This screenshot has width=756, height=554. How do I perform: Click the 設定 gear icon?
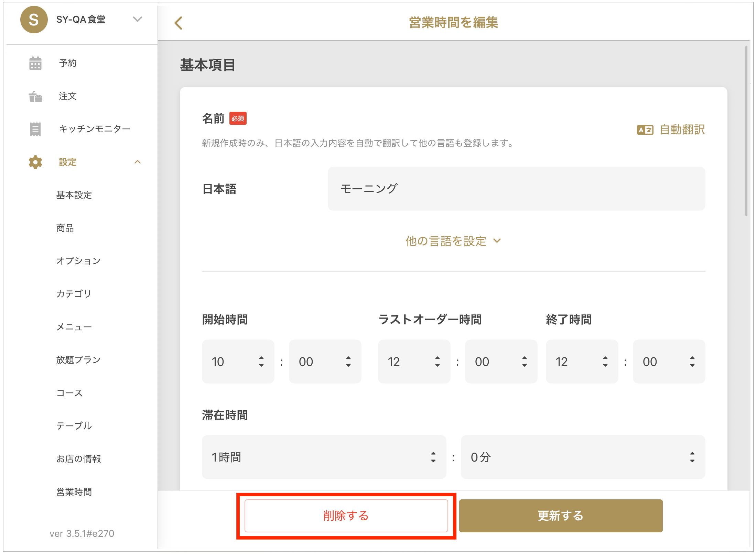pos(35,162)
